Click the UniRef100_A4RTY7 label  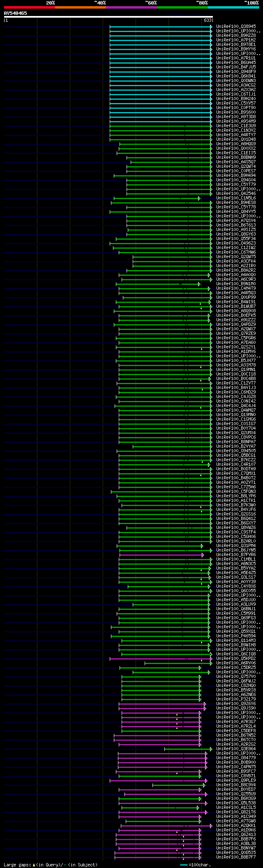[236, 135]
